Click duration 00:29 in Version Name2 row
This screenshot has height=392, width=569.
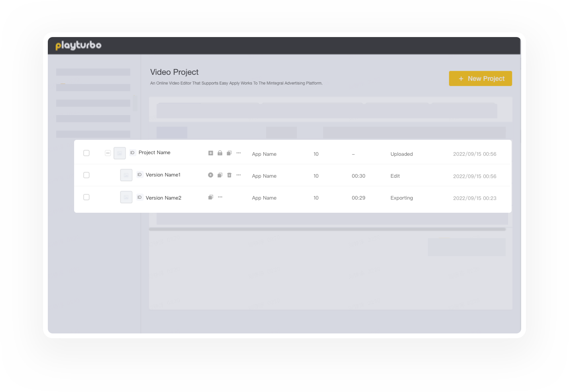coord(359,198)
